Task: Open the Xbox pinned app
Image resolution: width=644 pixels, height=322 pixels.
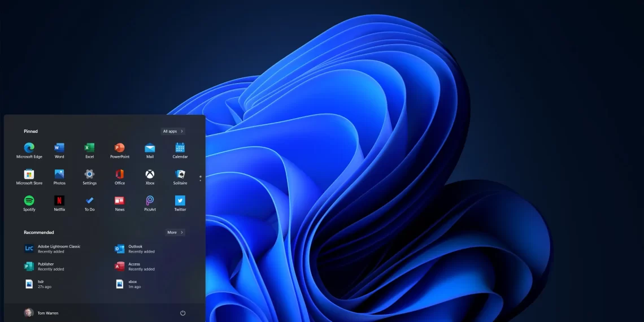Action: pyautogui.click(x=150, y=175)
